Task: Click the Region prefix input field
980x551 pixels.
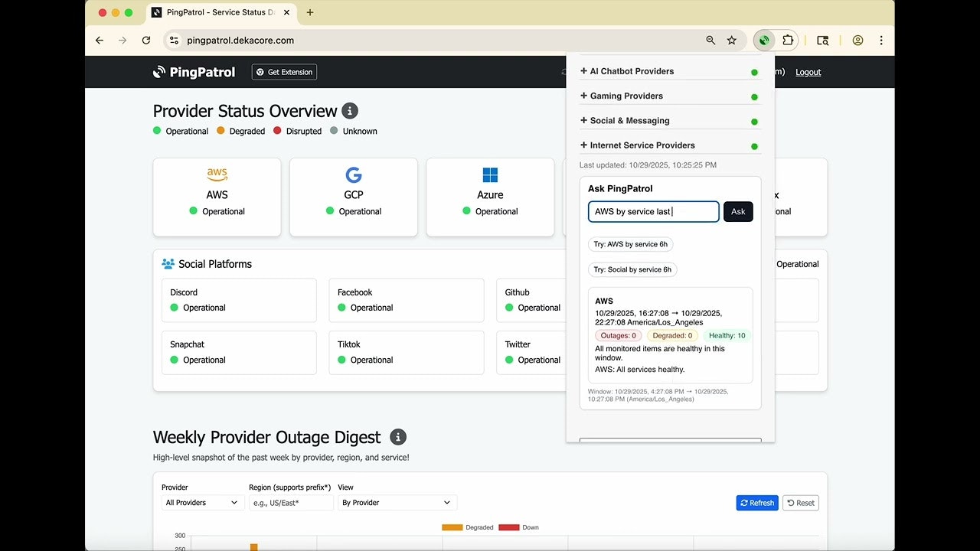Action: (291, 503)
